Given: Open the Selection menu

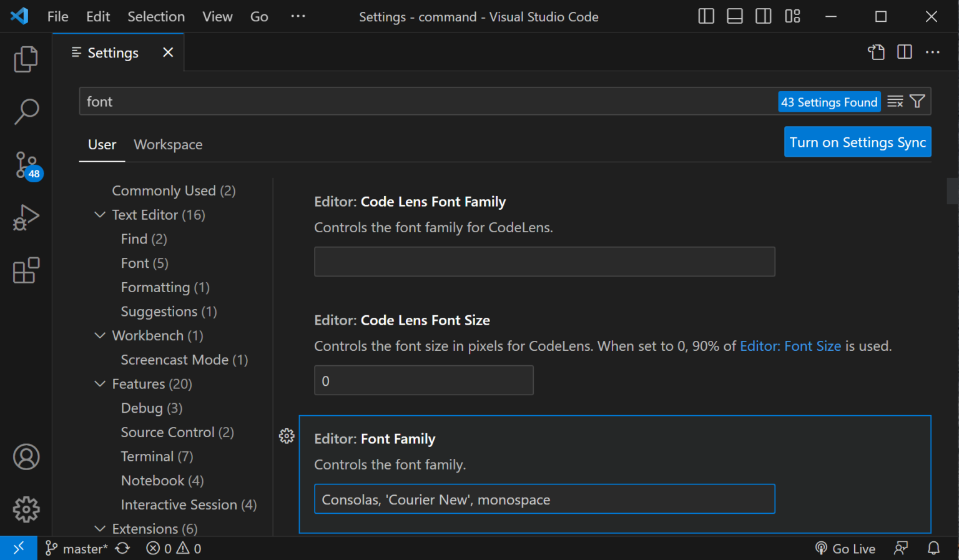Looking at the screenshot, I should click(156, 17).
